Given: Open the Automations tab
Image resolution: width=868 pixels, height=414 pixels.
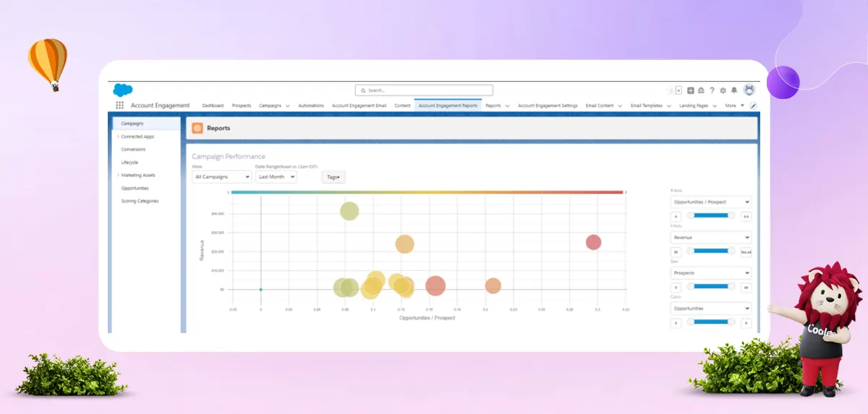Looking at the screenshot, I should coord(311,105).
